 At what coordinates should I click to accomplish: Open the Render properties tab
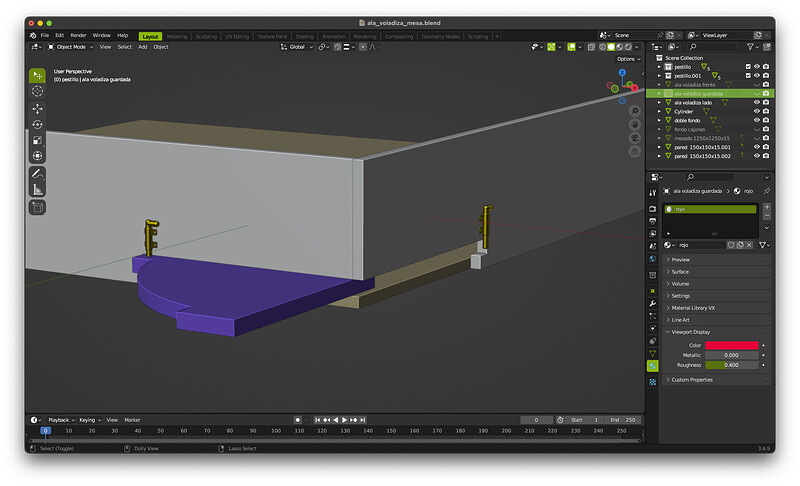653,209
